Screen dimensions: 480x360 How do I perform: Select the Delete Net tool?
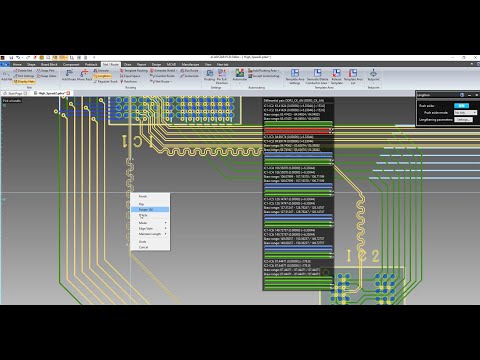[x=23, y=71]
